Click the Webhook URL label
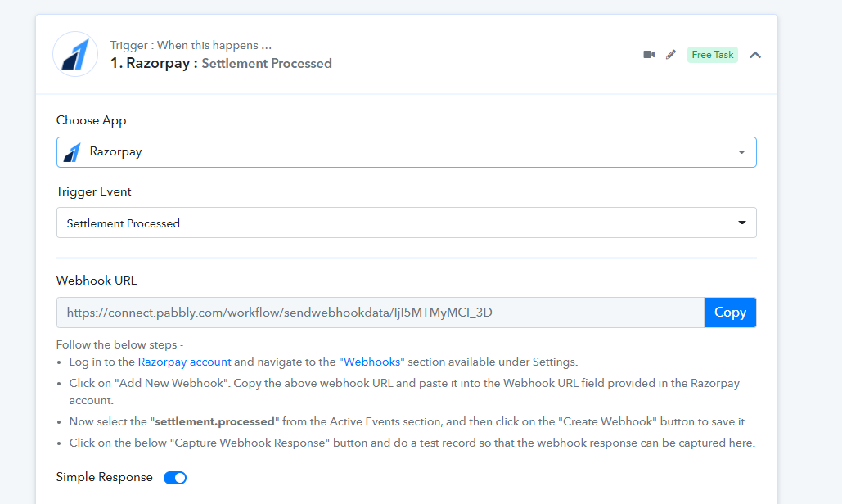The width and height of the screenshot is (842, 504). pyautogui.click(x=96, y=281)
